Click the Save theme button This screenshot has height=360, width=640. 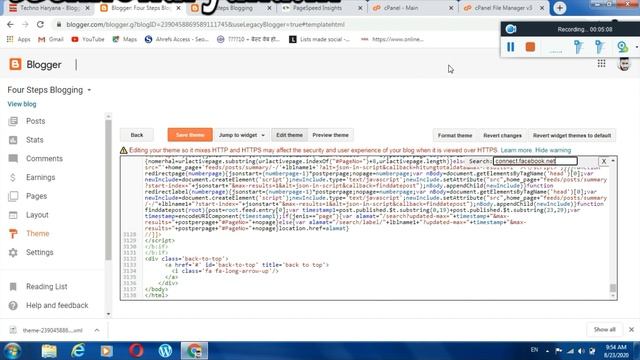190,135
